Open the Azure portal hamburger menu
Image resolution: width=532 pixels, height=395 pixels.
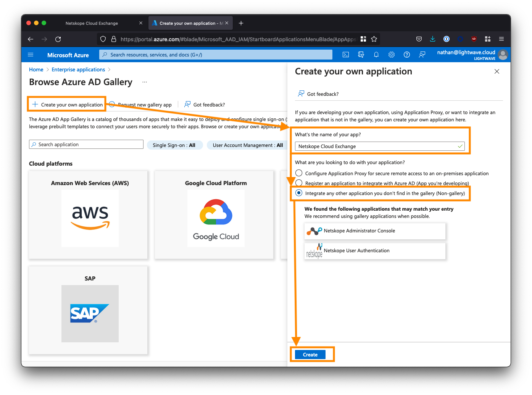[x=31, y=55]
